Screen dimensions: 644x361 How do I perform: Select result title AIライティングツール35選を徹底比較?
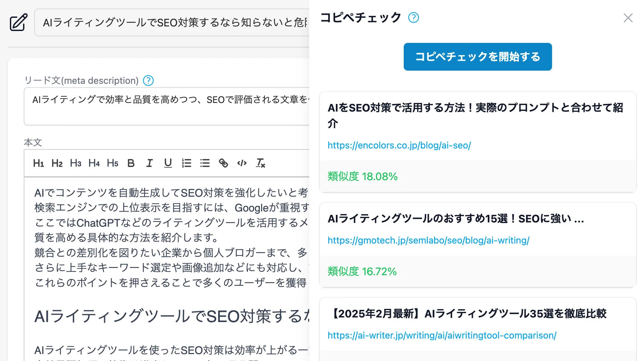pos(467,313)
